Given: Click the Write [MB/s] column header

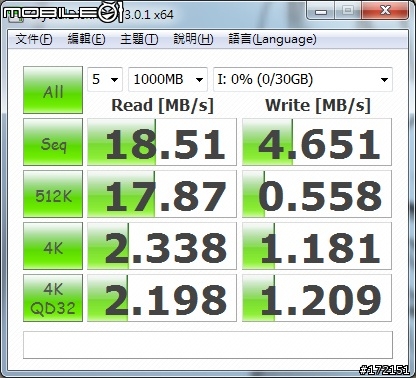Looking at the screenshot, I should click(318, 106).
